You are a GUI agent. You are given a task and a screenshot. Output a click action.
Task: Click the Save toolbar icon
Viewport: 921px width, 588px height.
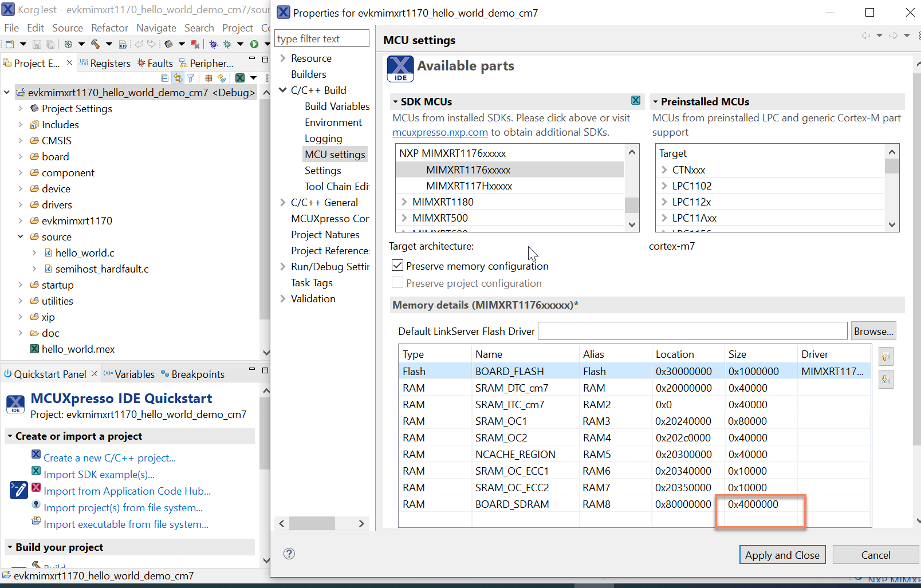(37, 44)
